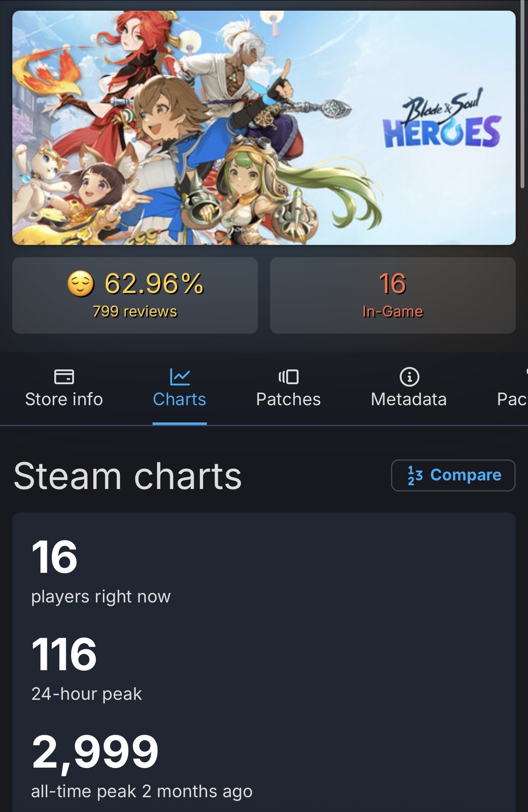
Task: Click the Store info wallet icon
Action: (x=64, y=376)
